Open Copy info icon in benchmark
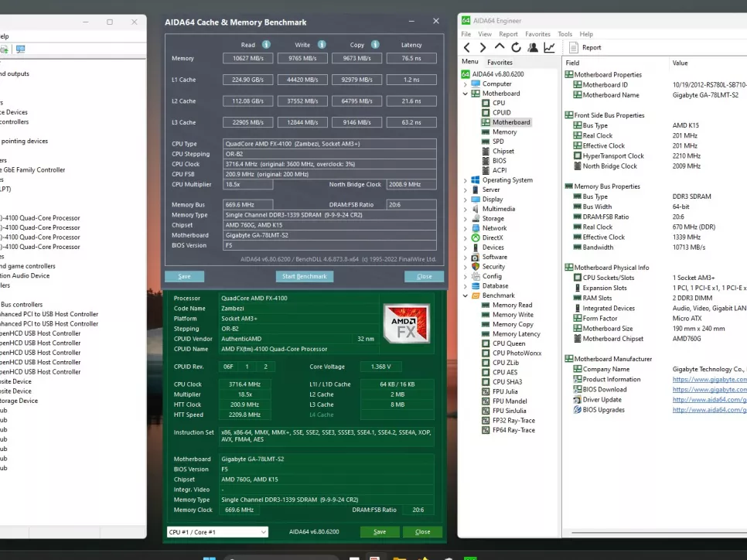This screenshot has width=747, height=560. [375, 44]
